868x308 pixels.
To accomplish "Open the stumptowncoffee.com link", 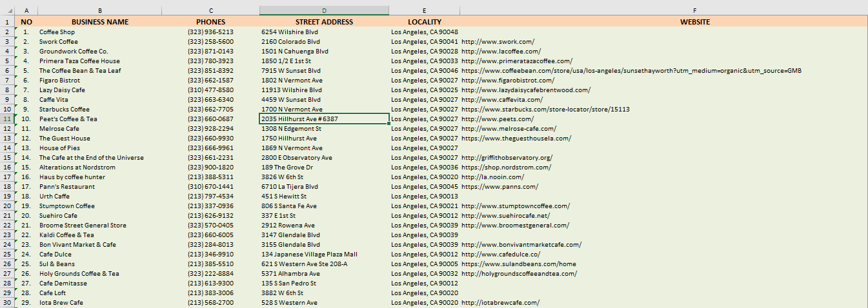I will pos(516,206).
